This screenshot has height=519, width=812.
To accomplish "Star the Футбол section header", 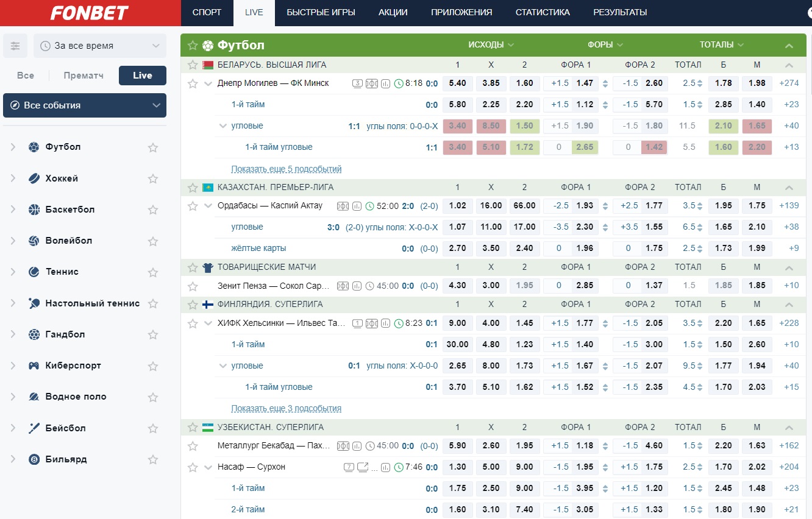I will [193, 46].
